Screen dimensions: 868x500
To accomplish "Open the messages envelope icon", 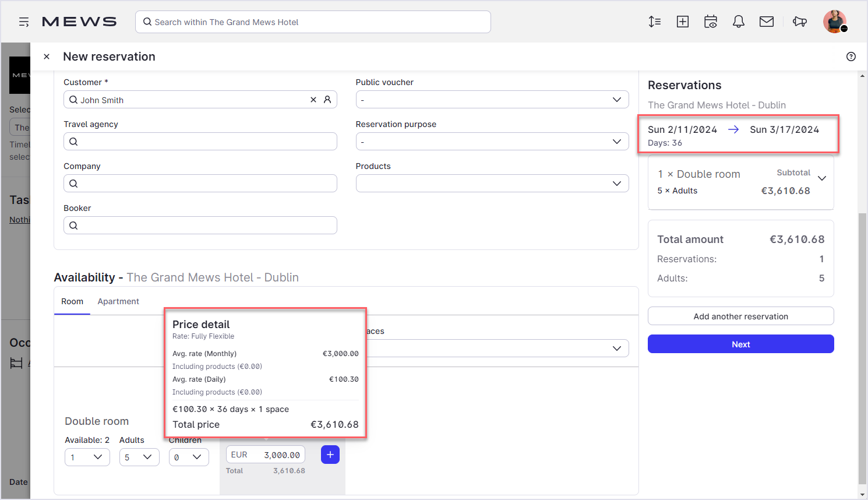I will (x=767, y=22).
